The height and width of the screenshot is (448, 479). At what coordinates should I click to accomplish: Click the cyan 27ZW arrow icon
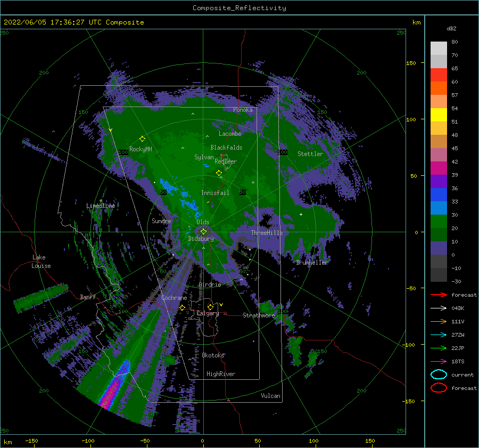coord(439,335)
